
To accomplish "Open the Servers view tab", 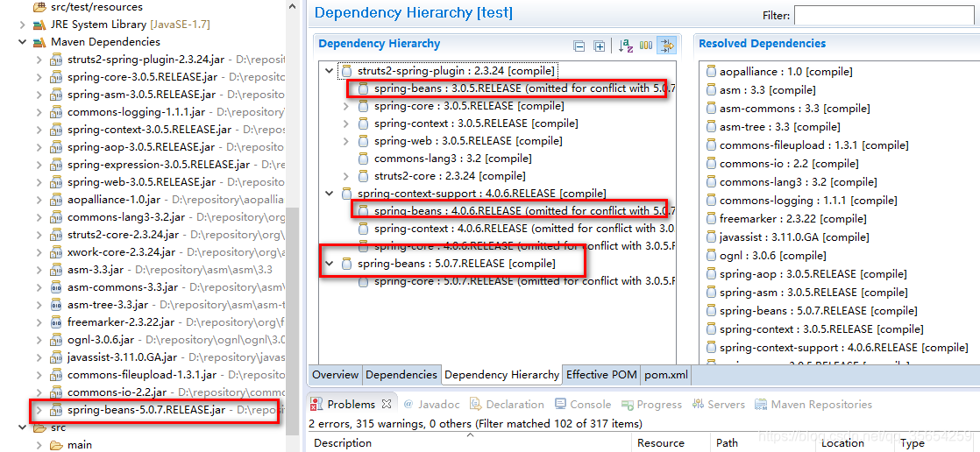I will tap(719, 404).
